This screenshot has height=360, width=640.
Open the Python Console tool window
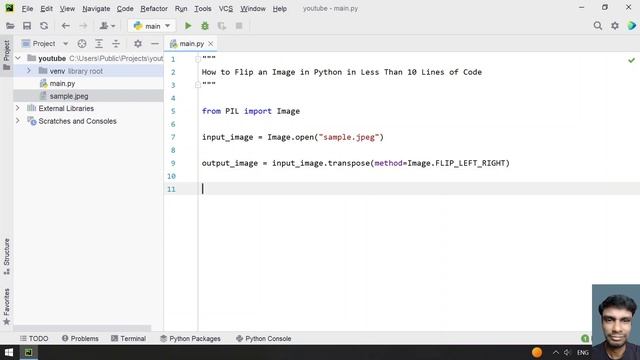point(264,338)
